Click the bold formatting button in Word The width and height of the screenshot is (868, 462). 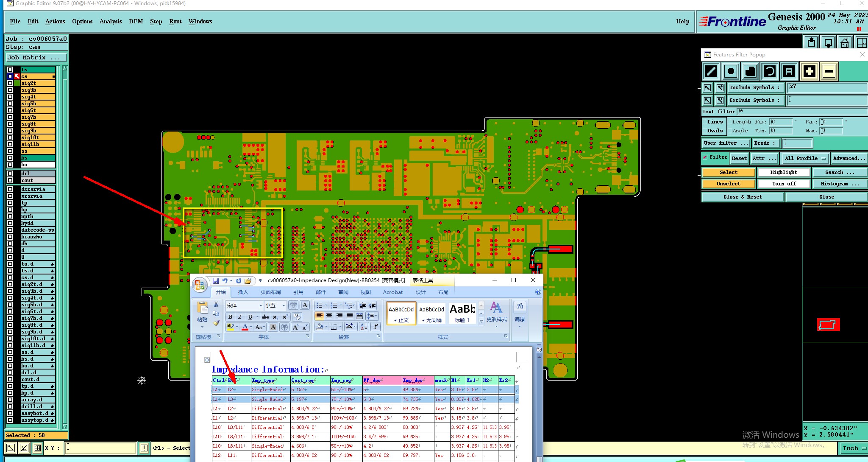pyautogui.click(x=230, y=316)
